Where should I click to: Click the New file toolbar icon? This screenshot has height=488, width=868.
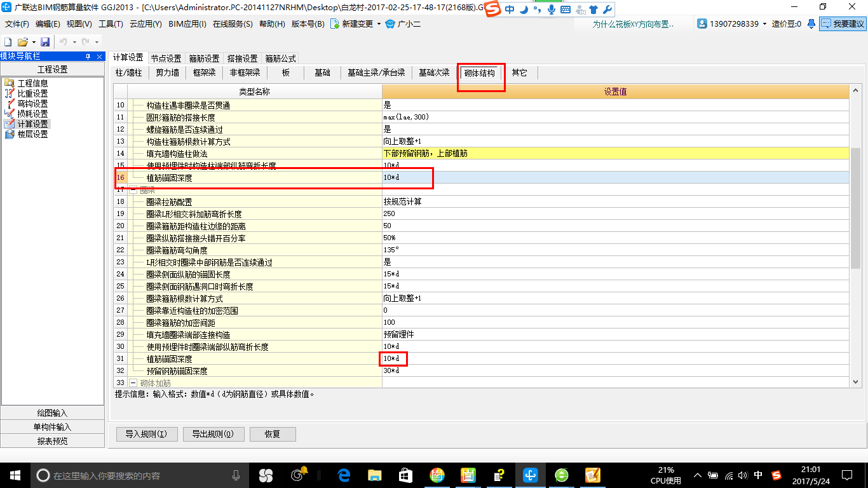7,42
